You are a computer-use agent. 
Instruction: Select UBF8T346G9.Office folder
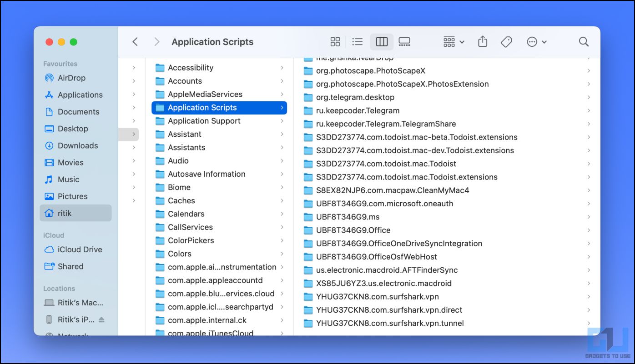[x=447, y=230]
